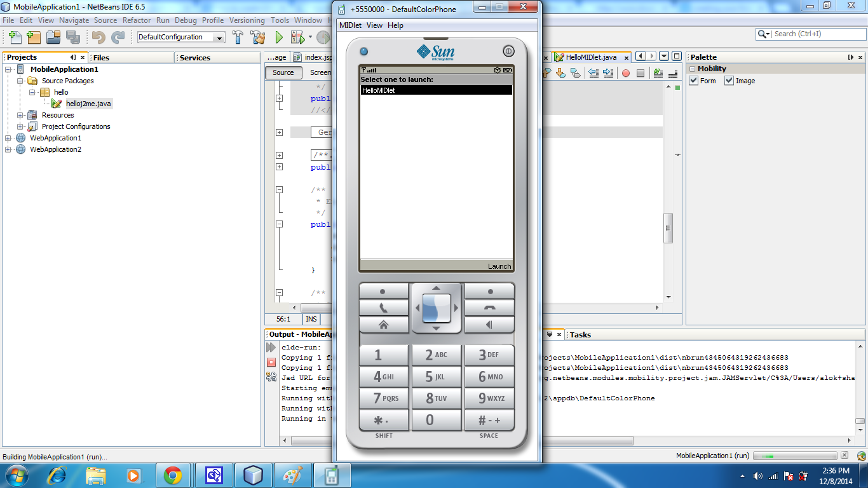This screenshot has height=488, width=868.
Task: Open the emulator View menu
Action: [x=375, y=25]
